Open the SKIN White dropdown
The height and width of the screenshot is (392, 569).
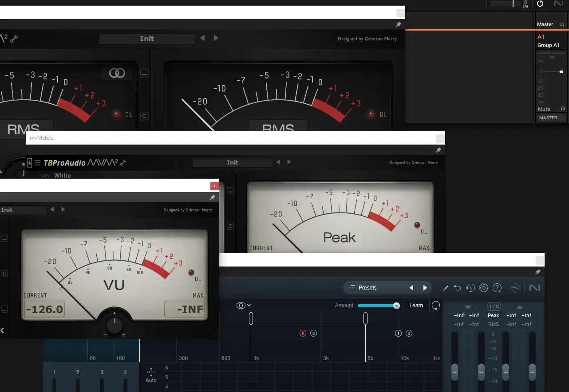[x=63, y=175]
